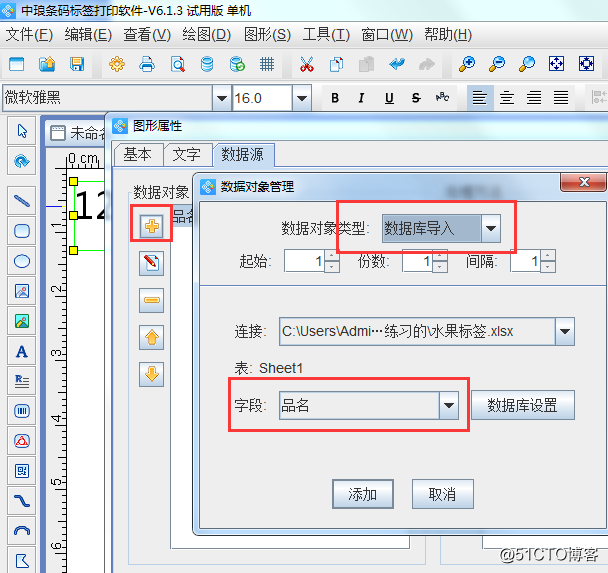Move data object down with arrow button
The height and width of the screenshot is (573, 608).
(x=152, y=374)
